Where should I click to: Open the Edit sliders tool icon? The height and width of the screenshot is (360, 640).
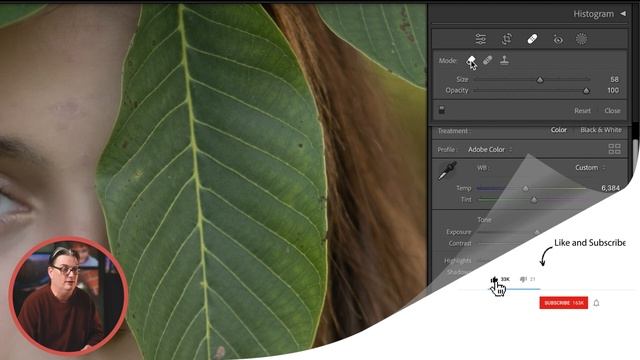coord(481,39)
